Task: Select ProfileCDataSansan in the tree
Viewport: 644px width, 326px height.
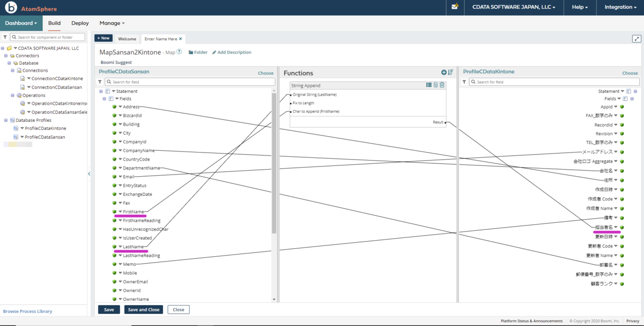Action: [x=45, y=137]
